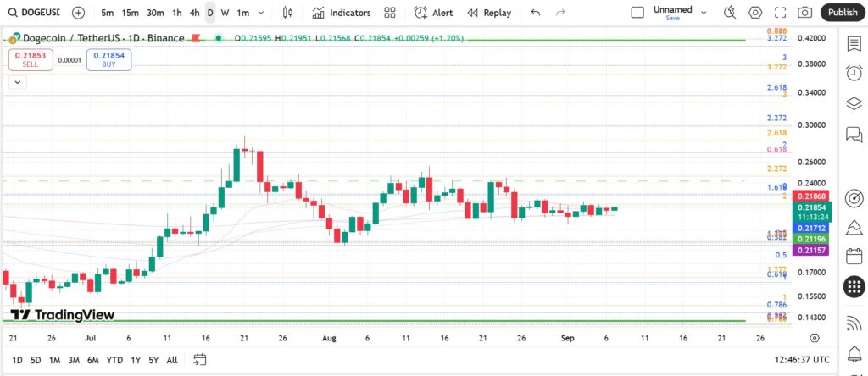Click the green market status dot
Screen dimensions: 868x376
click(x=219, y=38)
